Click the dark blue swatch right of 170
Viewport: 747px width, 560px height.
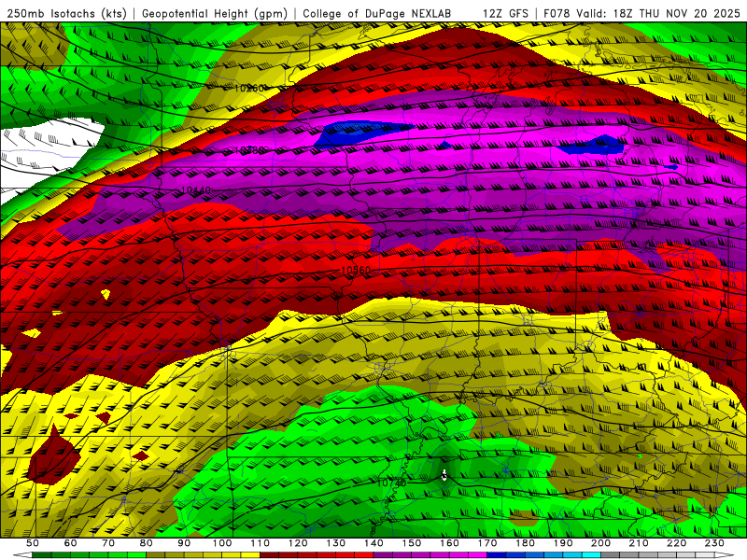coord(497,554)
